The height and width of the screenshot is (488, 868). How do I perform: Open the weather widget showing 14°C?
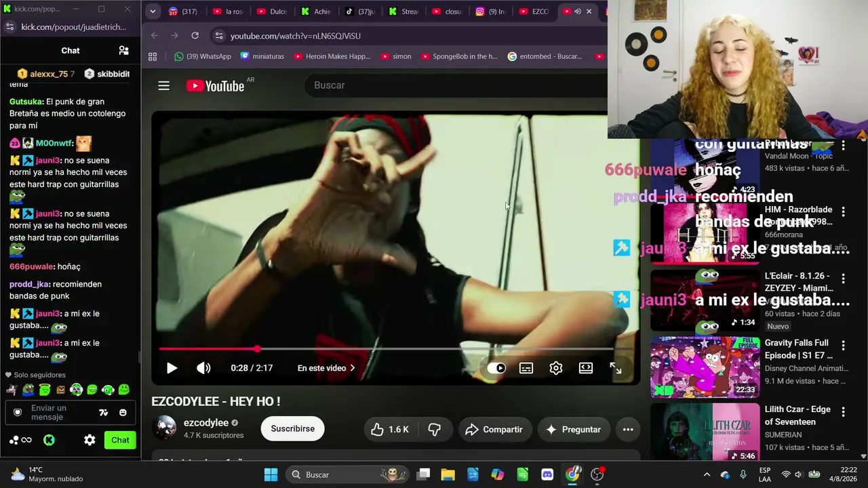point(47,474)
